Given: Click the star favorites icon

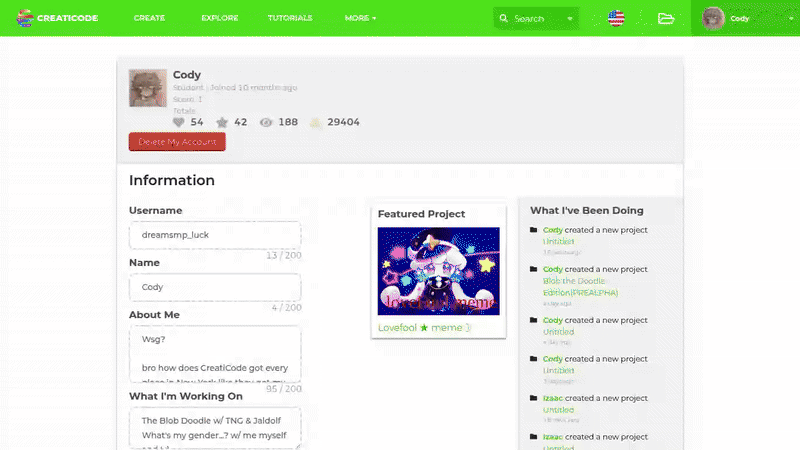Looking at the screenshot, I should [222, 122].
